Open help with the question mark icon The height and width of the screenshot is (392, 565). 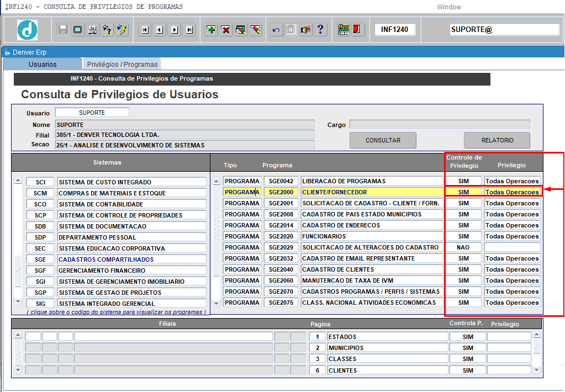[320, 30]
